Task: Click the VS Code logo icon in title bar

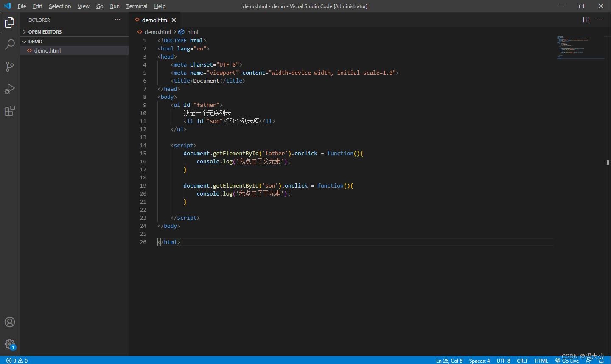Action: (7, 6)
